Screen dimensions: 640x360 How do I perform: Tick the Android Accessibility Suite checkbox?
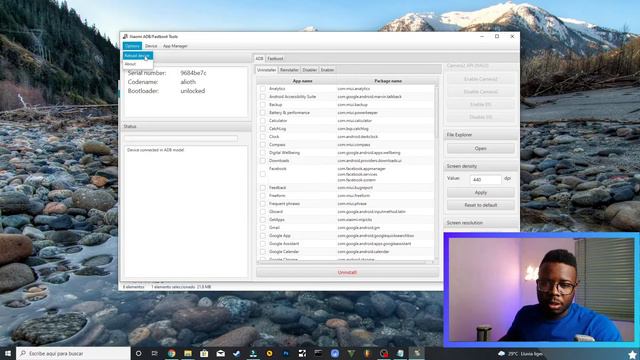tap(263, 97)
